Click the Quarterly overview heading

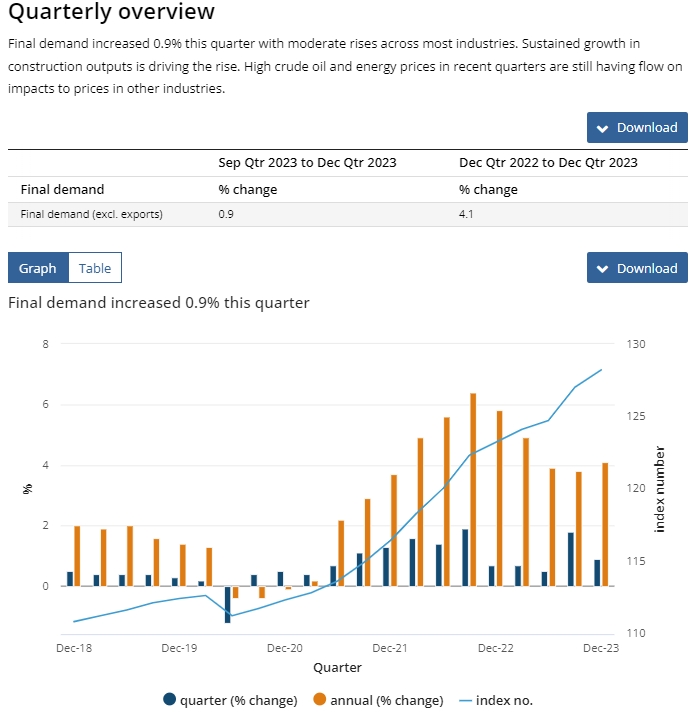point(111,12)
